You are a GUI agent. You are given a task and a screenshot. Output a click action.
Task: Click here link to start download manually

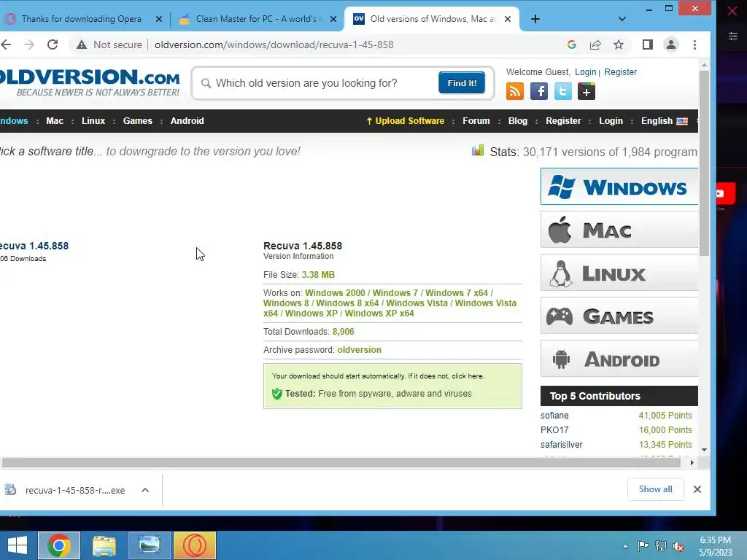(467, 376)
